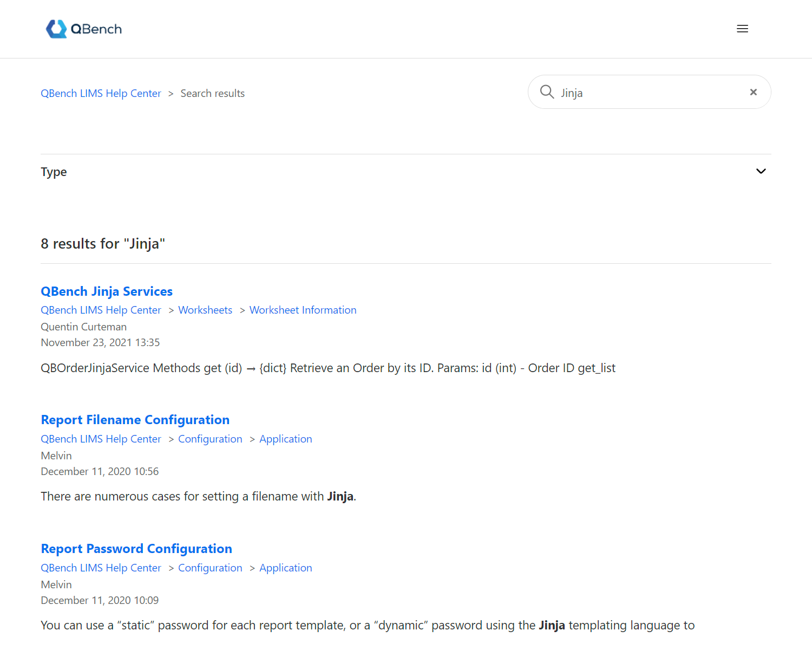Open the QBench Jinja Services article
This screenshot has height=650, width=812.
[107, 291]
